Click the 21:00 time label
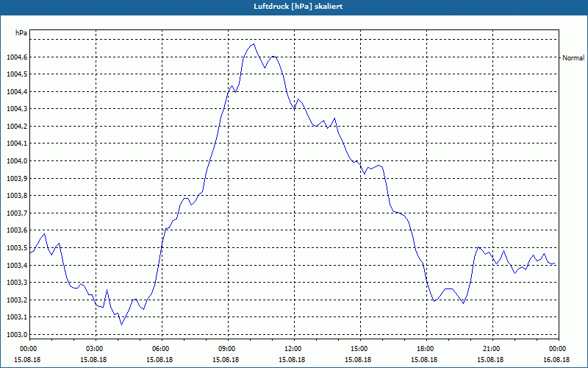This screenshot has height=368, width=588. point(492,349)
